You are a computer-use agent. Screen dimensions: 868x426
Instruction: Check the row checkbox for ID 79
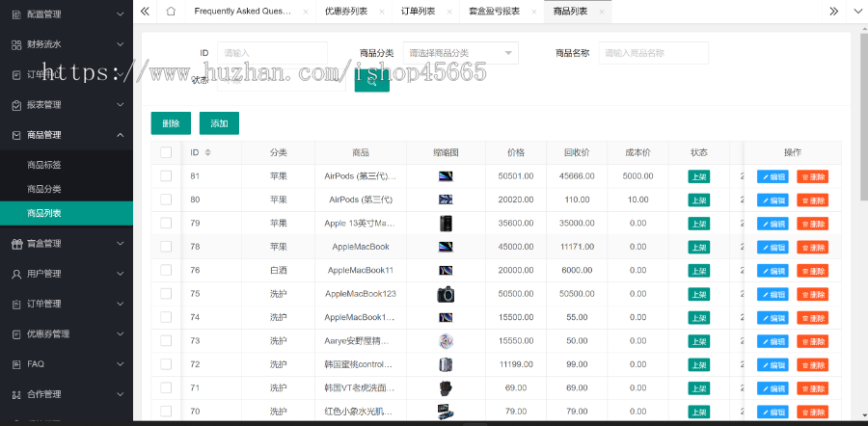pos(166,223)
